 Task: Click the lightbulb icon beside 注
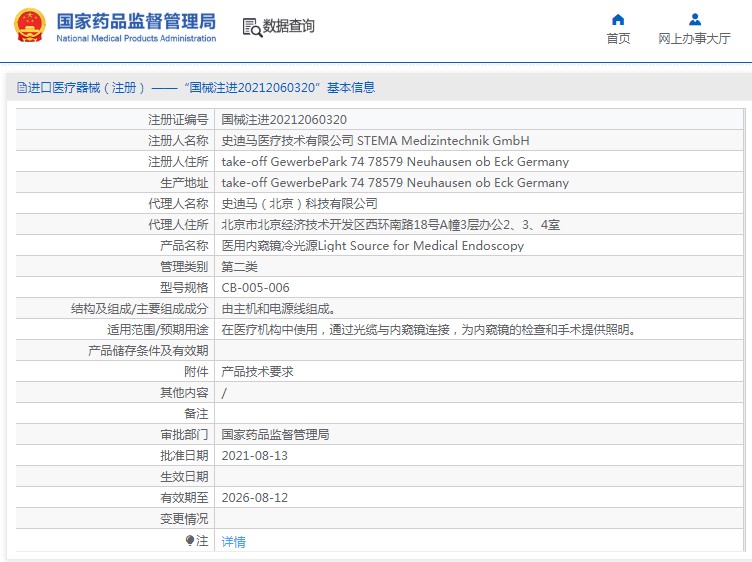(x=190, y=540)
